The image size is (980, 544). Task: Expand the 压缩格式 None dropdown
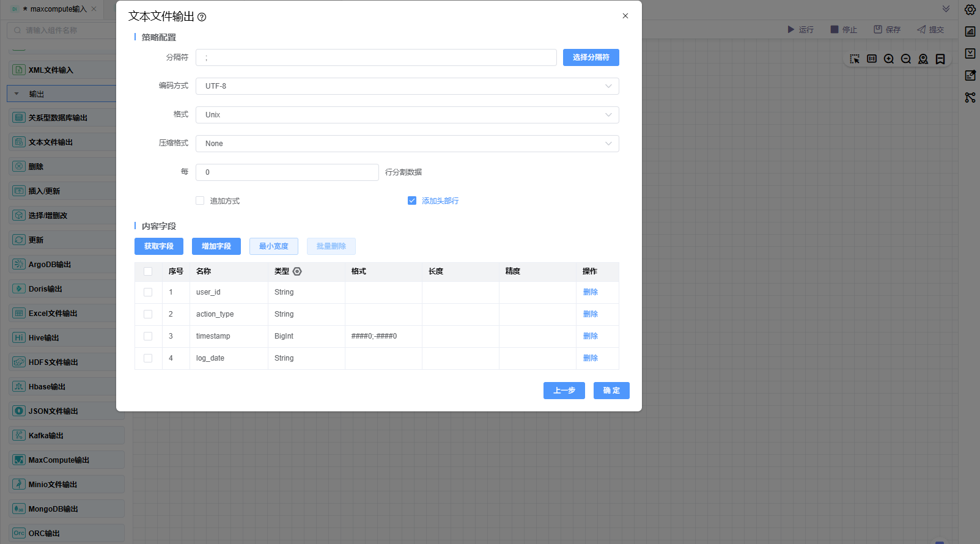(407, 144)
